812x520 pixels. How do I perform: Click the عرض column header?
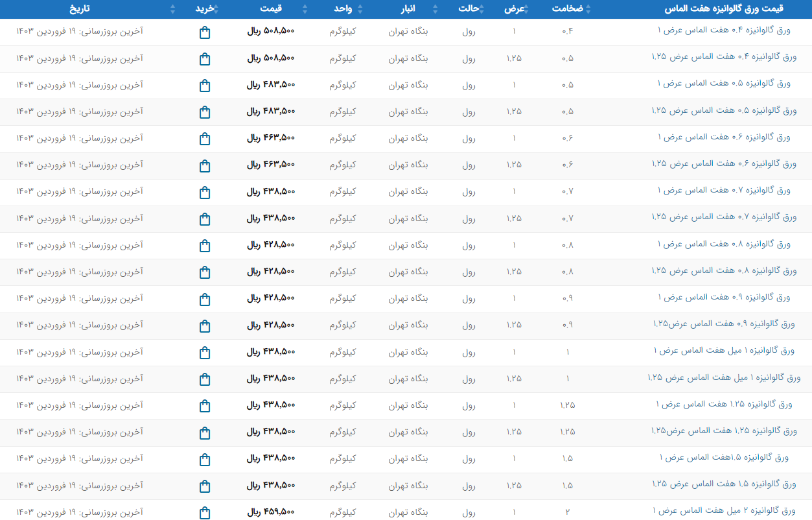pos(515,9)
